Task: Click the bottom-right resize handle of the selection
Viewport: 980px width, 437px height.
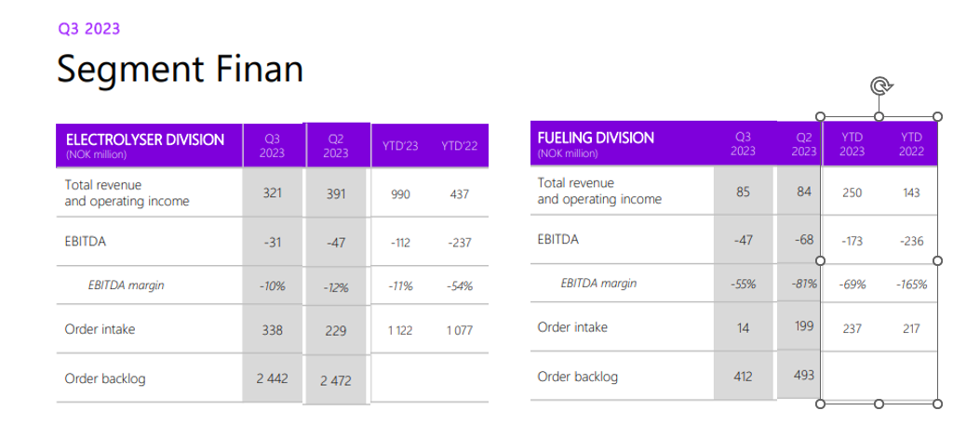Action: click(937, 404)
